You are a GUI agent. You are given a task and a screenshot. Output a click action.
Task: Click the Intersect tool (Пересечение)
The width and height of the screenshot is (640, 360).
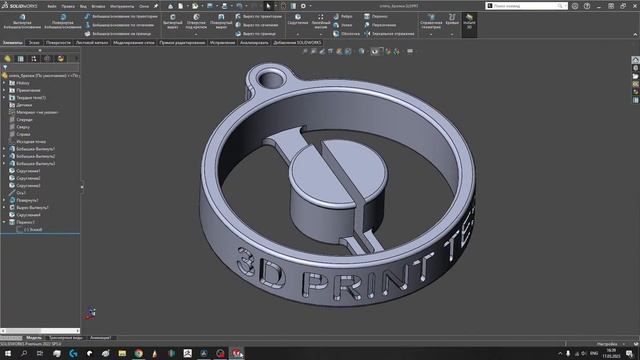(380, 25)
